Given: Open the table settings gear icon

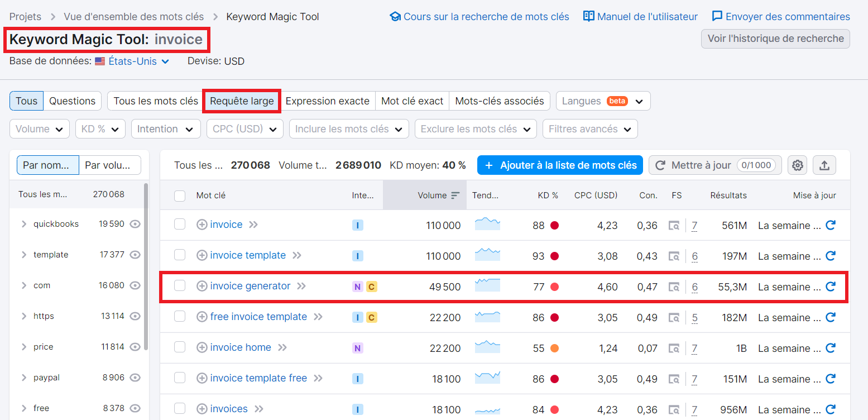Looking at the screenshot, I should (797, 165).
